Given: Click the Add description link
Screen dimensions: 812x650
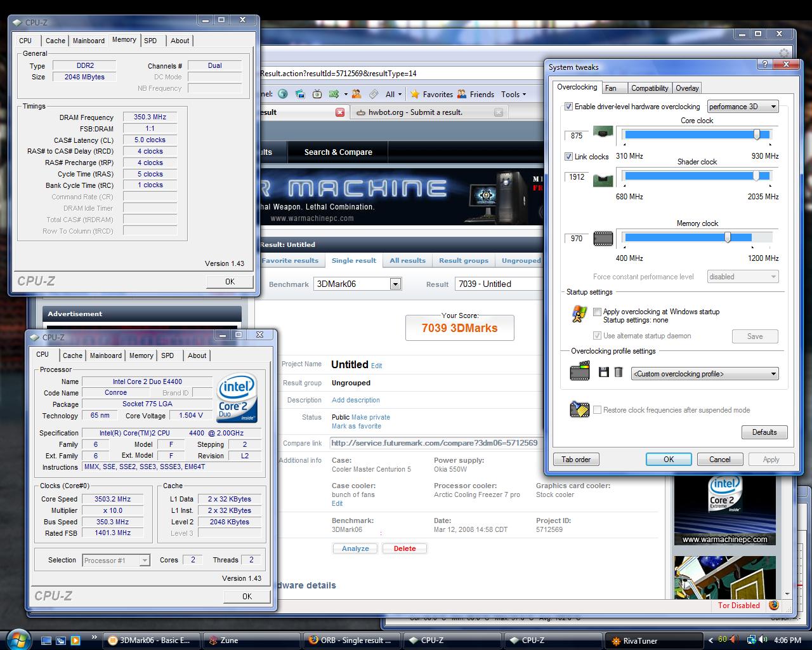Looking at the screenshot, I should pos(356,400).
